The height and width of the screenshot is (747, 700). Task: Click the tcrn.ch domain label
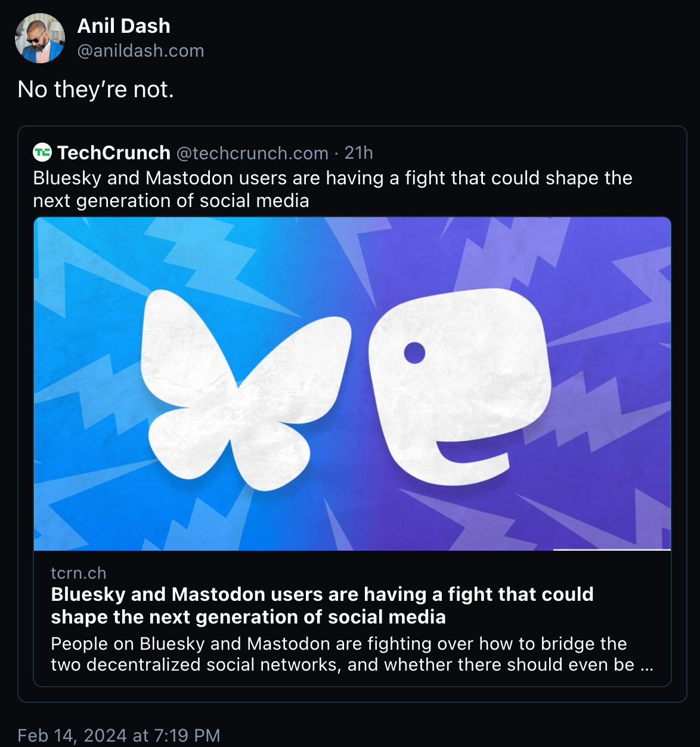79,573
